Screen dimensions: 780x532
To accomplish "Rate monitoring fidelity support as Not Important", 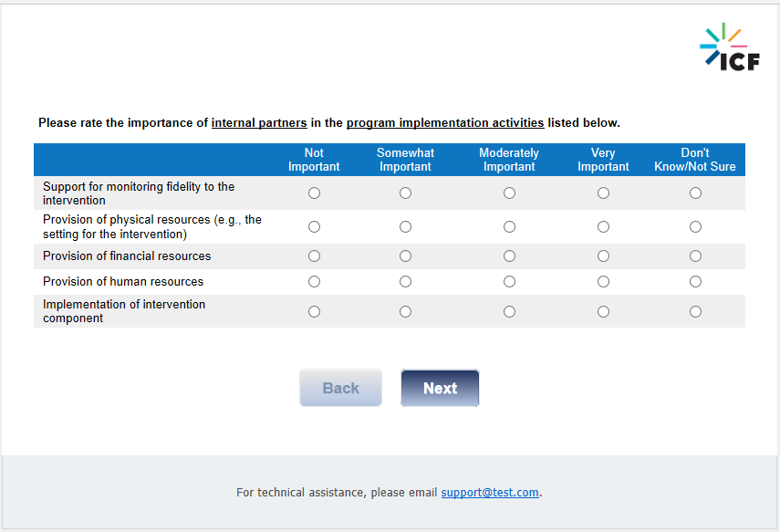I will [x=314, y=193].
